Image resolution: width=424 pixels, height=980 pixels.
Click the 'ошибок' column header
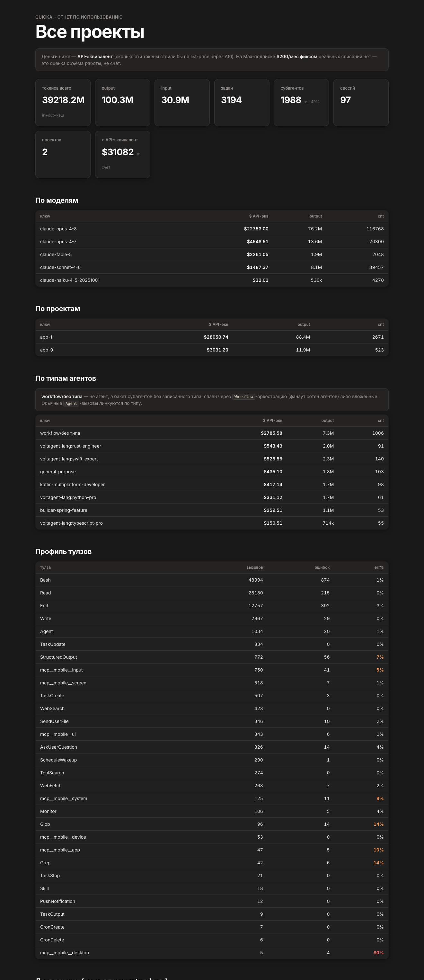pos(322,567)
